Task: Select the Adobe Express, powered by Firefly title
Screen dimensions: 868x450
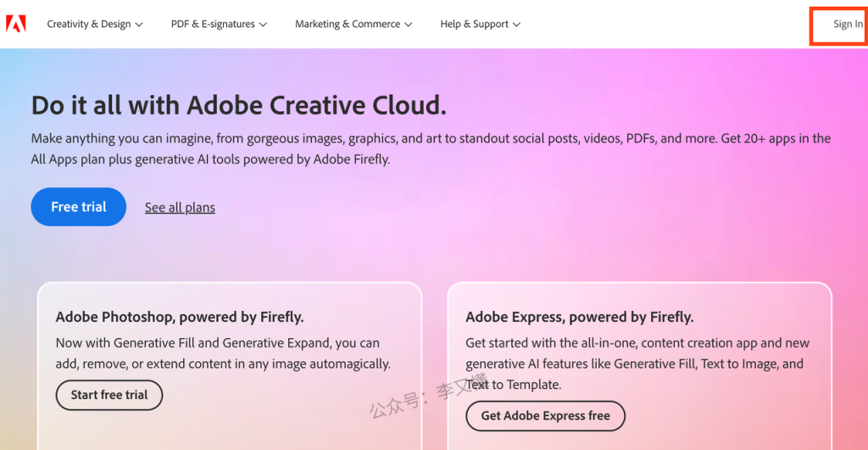Action: (x=579, y=317)
